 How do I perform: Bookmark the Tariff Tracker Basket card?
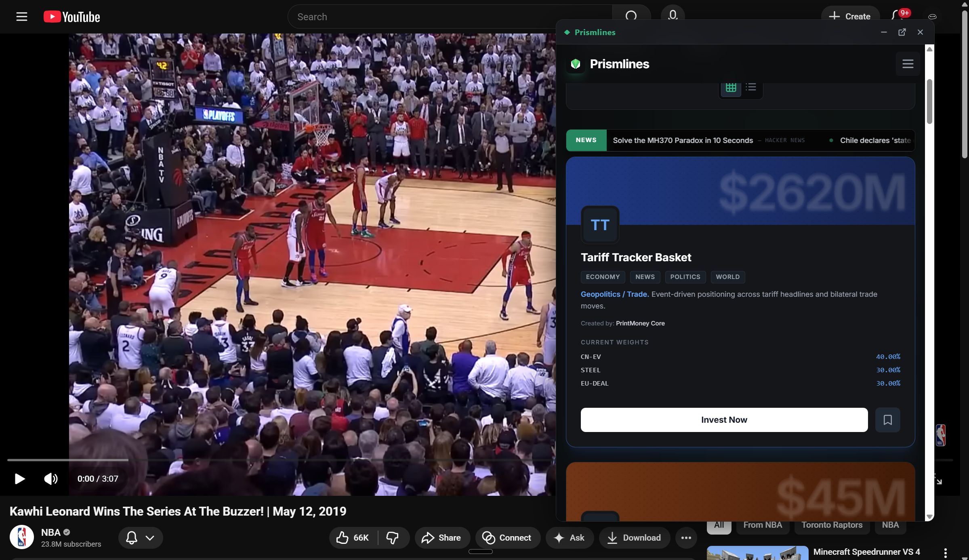(887, 420)
